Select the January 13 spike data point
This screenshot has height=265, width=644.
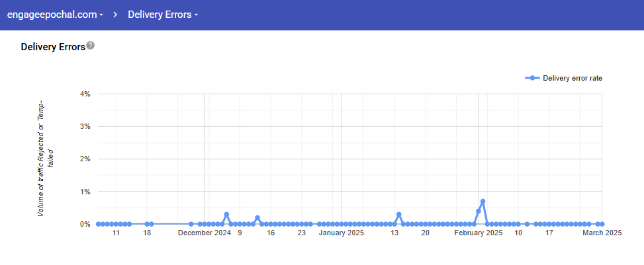tap(398, 214)
